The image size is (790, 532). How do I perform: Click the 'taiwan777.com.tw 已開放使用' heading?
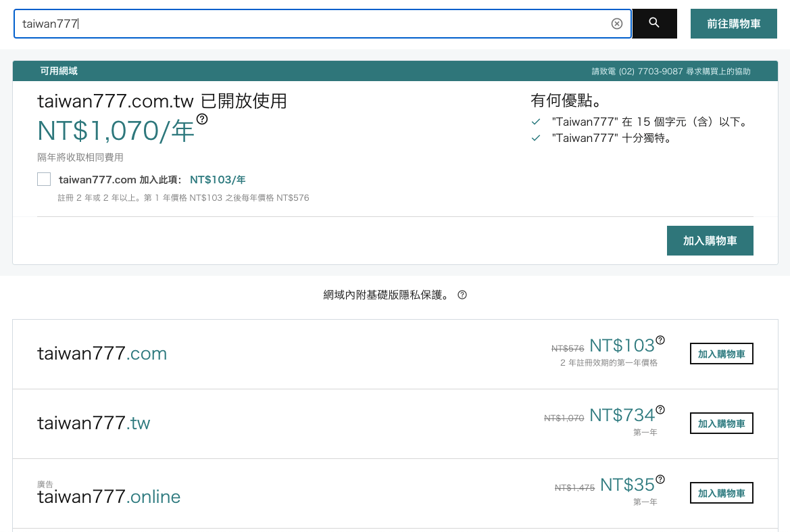(x=162, y=101)
